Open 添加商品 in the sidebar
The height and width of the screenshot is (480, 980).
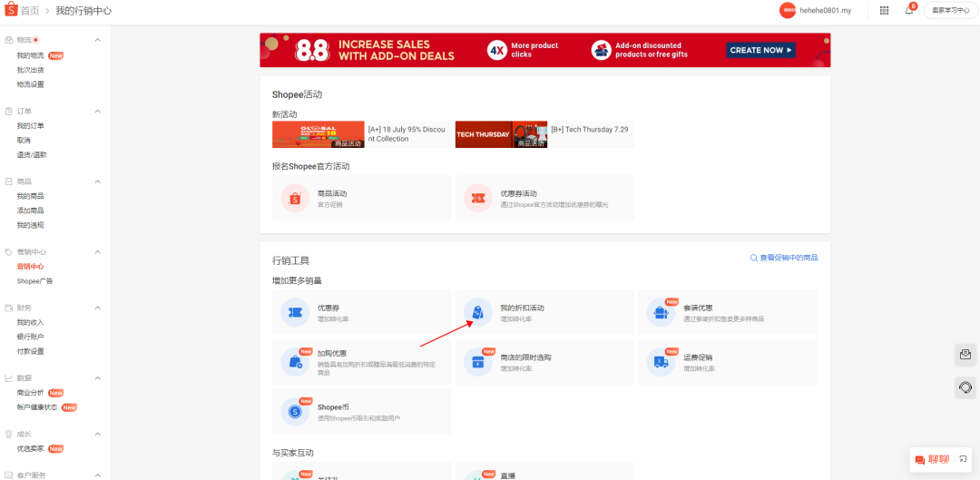pyautogui.click(x=31, y=211)
